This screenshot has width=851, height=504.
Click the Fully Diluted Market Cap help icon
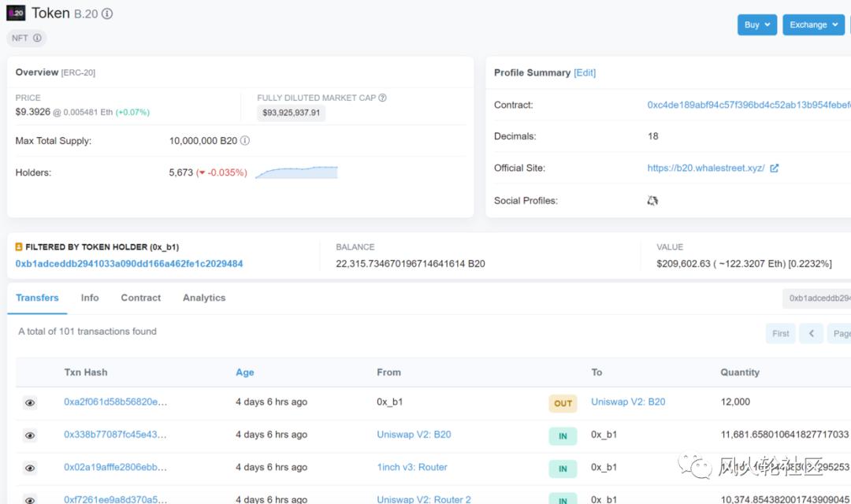[382, 98]
